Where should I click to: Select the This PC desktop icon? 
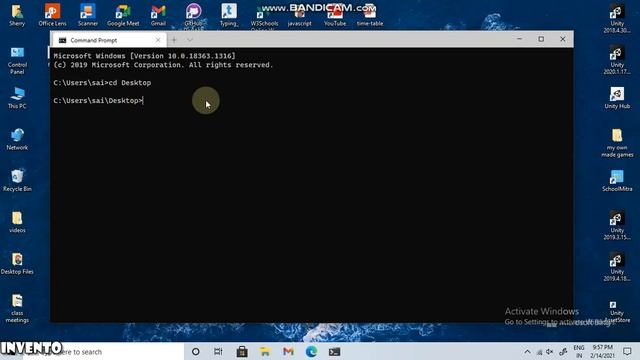point(17,98)
